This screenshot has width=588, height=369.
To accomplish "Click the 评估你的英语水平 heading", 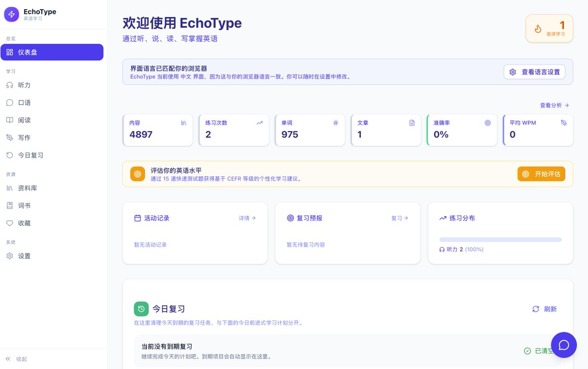I will [176, 171].
